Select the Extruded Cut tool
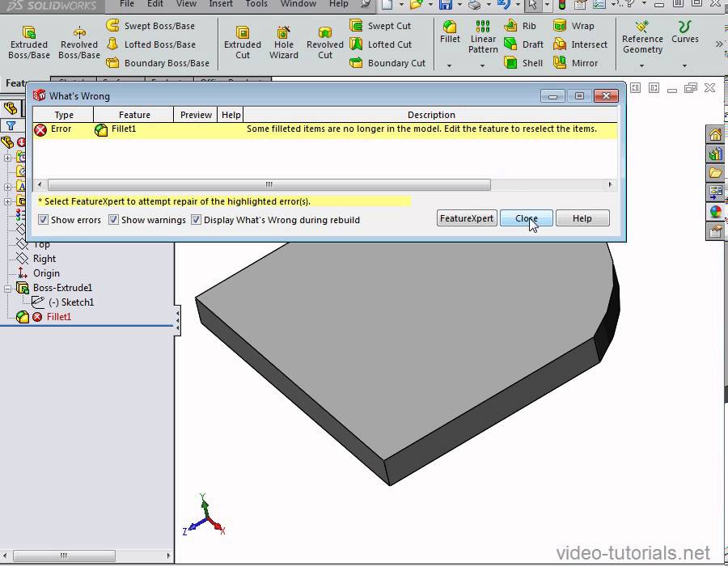 coord(243,42)
